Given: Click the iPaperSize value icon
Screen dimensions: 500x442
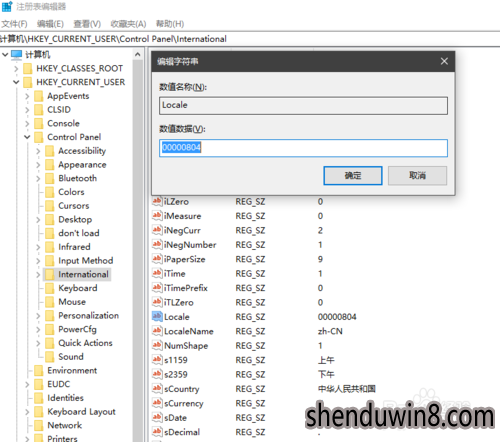Looking at the screenshot, I should (157, 259).
